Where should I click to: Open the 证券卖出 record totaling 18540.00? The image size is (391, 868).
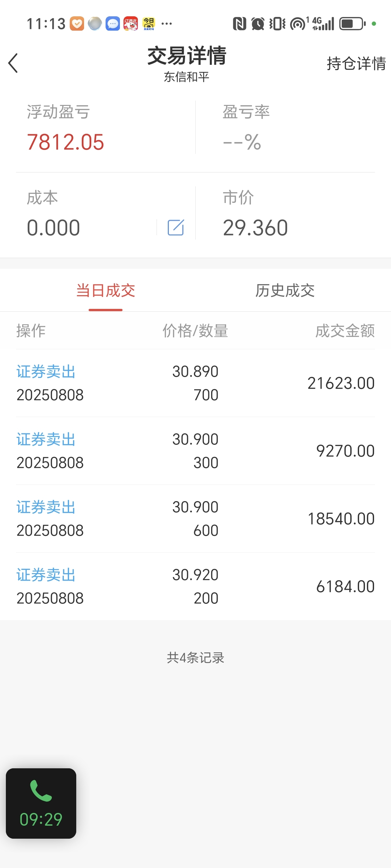tap(195, 519)
